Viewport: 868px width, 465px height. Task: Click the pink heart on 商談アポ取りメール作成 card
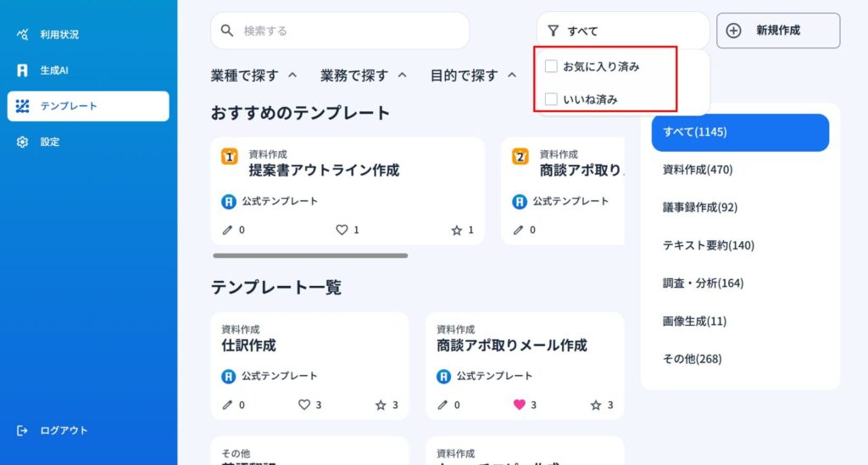520,405
